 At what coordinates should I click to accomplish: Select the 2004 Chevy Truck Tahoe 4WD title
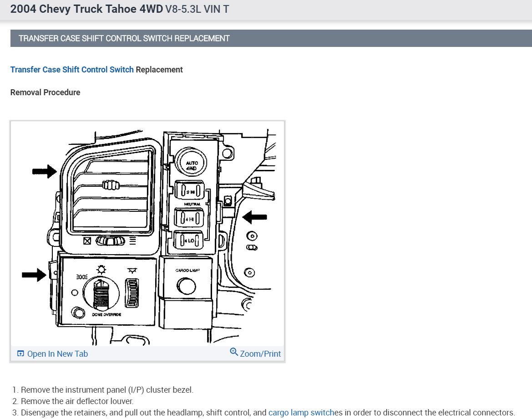click(86, 9)
